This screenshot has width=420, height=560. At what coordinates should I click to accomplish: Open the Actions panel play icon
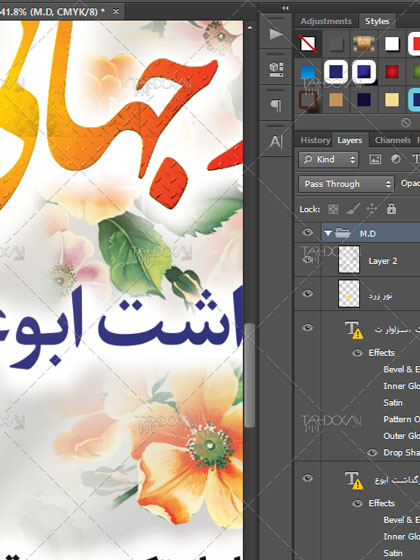point(276,34)
